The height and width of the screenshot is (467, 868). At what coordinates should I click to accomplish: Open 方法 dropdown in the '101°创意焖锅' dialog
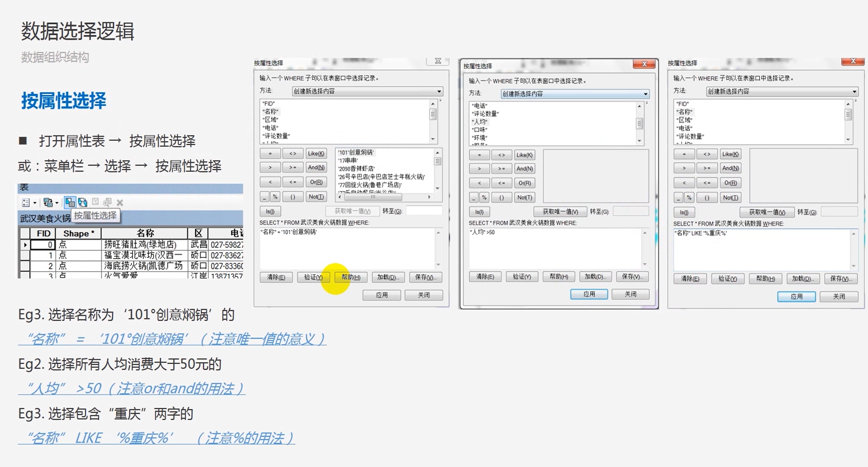coord(367,91)
